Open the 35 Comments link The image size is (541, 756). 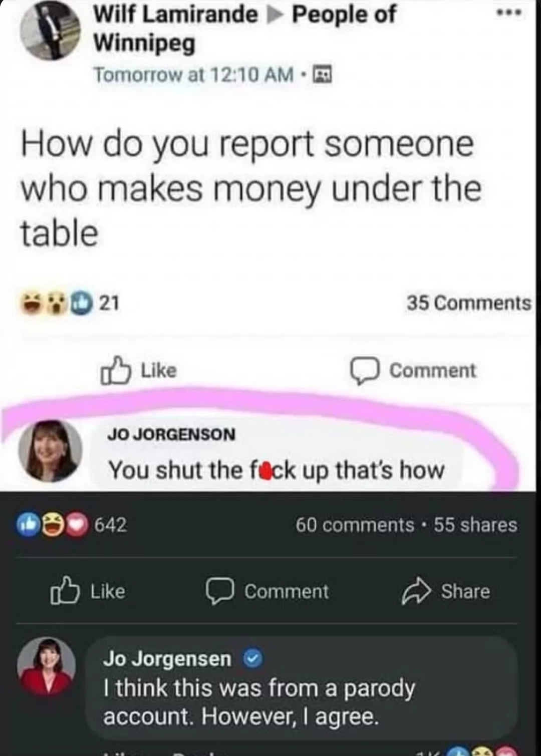(x=469, y=303)
